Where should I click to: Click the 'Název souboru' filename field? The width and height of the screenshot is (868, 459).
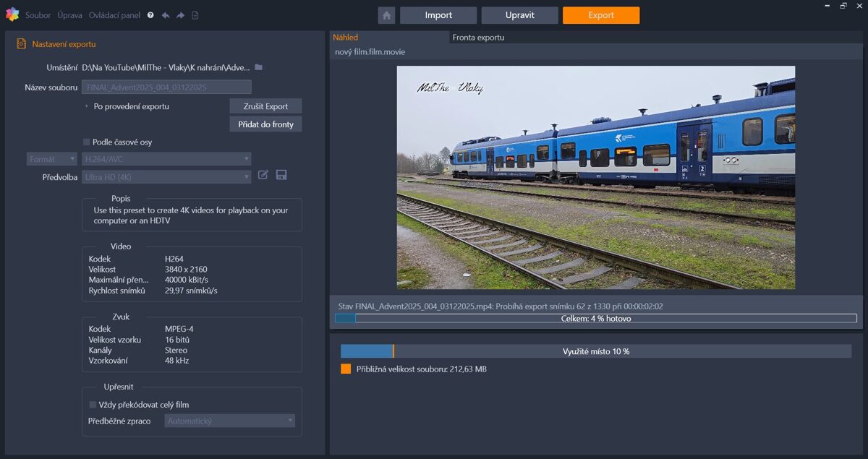coord(166,87)
